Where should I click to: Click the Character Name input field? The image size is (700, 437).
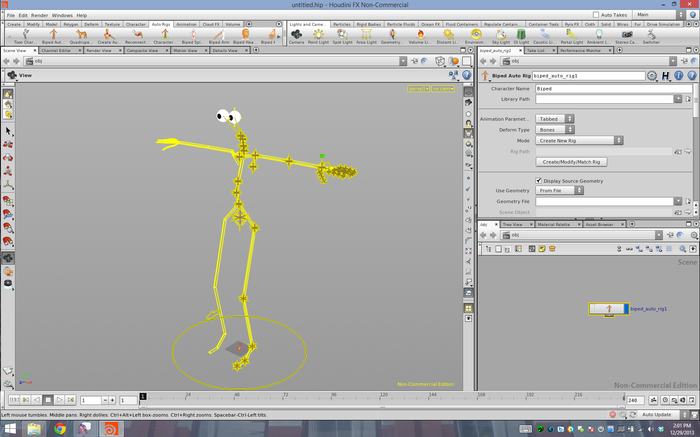[614, 88]
